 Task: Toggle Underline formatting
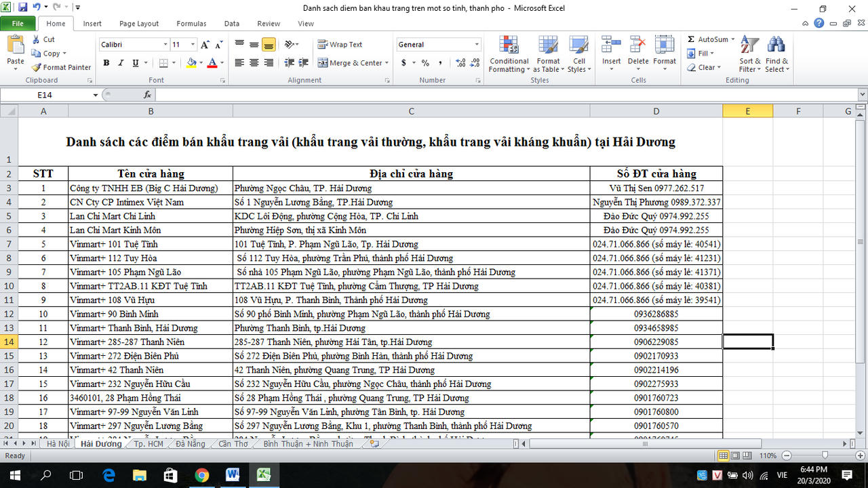pos(136,63)
